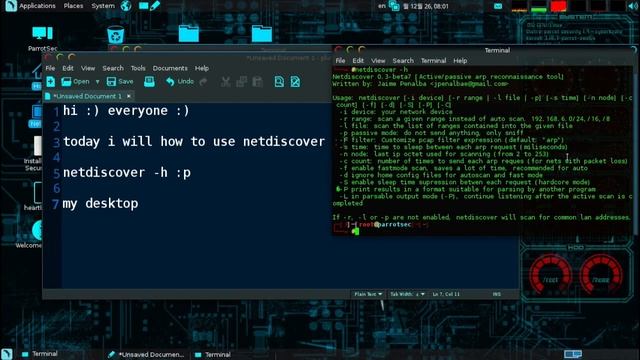Open the Terminal window Help menu

click(460, 60)
